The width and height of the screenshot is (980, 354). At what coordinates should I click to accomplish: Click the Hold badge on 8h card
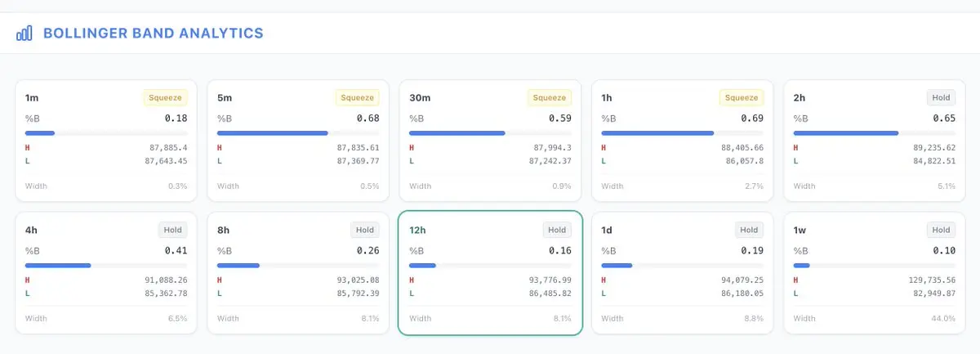(x=364, y=230)
